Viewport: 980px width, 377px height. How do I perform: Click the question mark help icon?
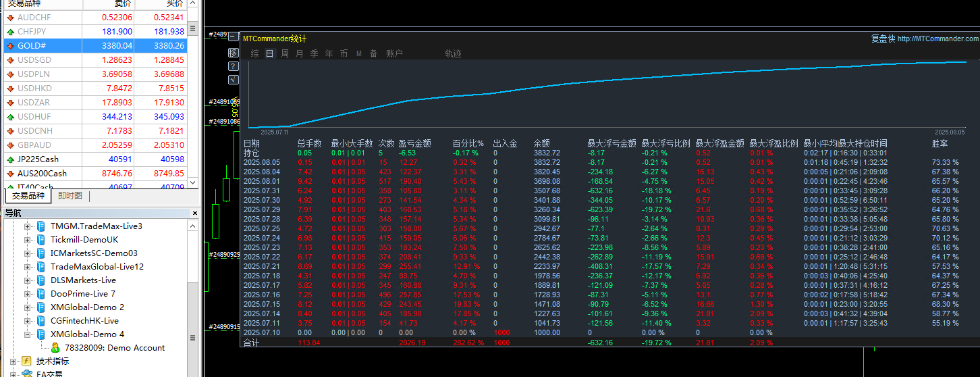point(233,66)
